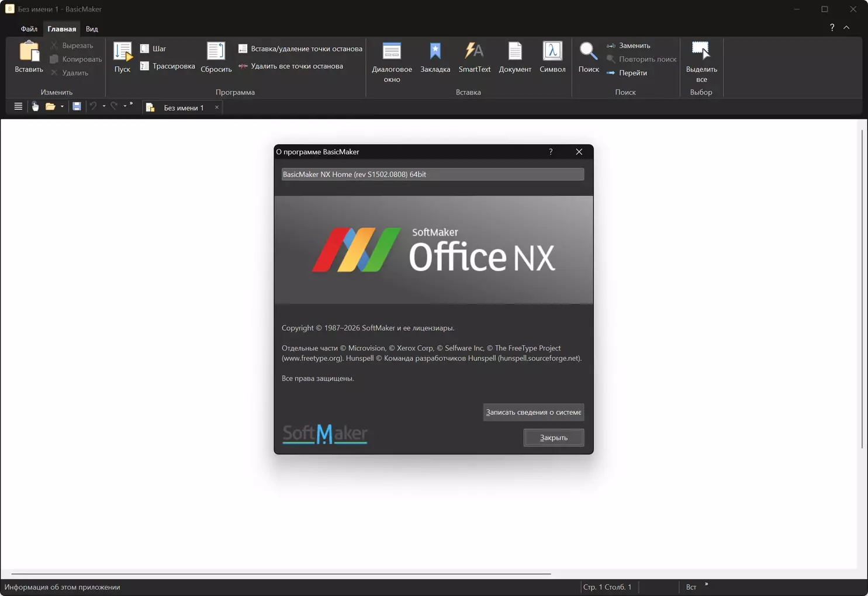Image resolution: width=868 pixels, height=596 pixels.
Task: Open the Файл (File) menu
Action: click(29, 29)
